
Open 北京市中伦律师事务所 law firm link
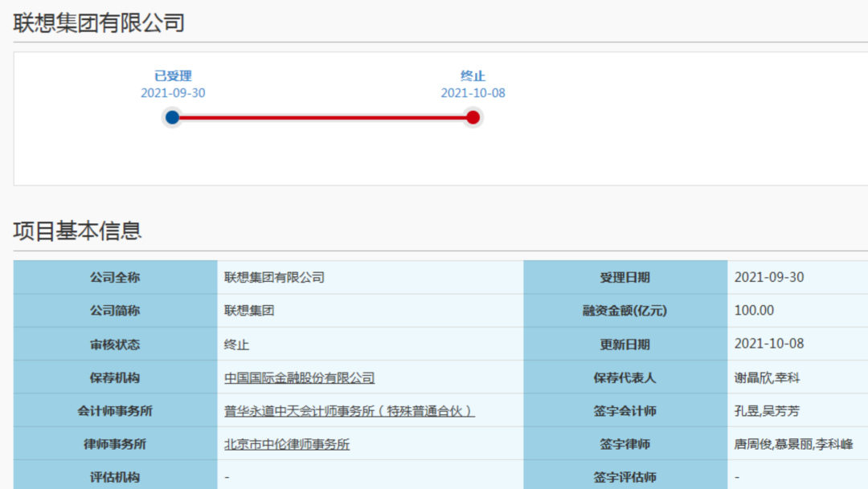pyautogui.click(x=287, y=444)
